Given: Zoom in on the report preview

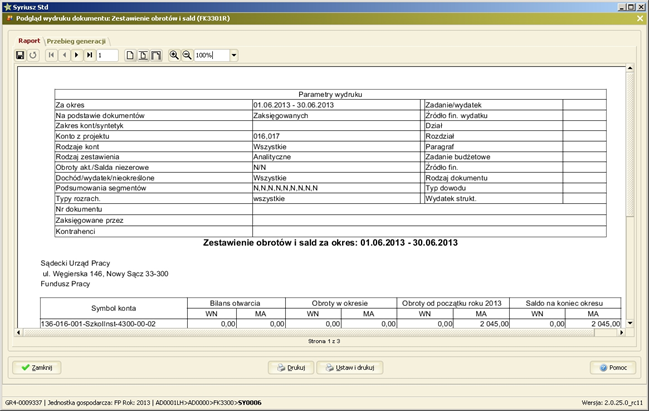Looking at the screenshot, I should (174, 55).
